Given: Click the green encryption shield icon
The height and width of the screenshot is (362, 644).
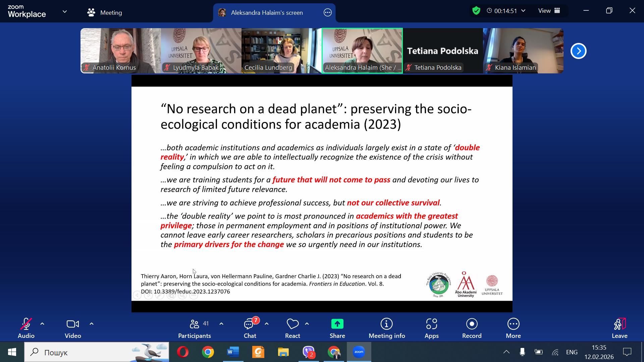Looking at the screenshot, I should (x=476, y=11).
